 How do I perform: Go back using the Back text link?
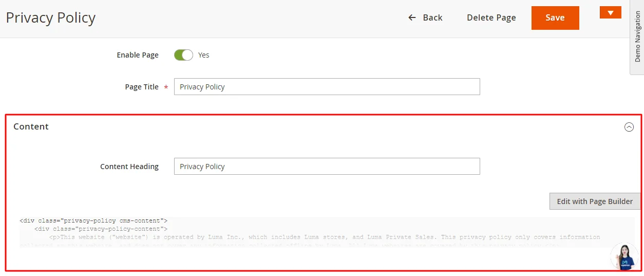[x=432, y=17]
